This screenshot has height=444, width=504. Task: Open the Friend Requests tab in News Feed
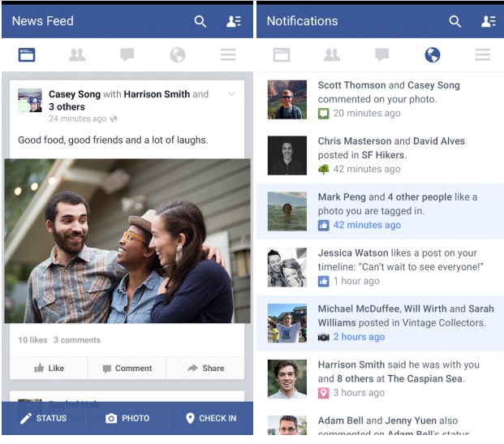coord(77,55)
